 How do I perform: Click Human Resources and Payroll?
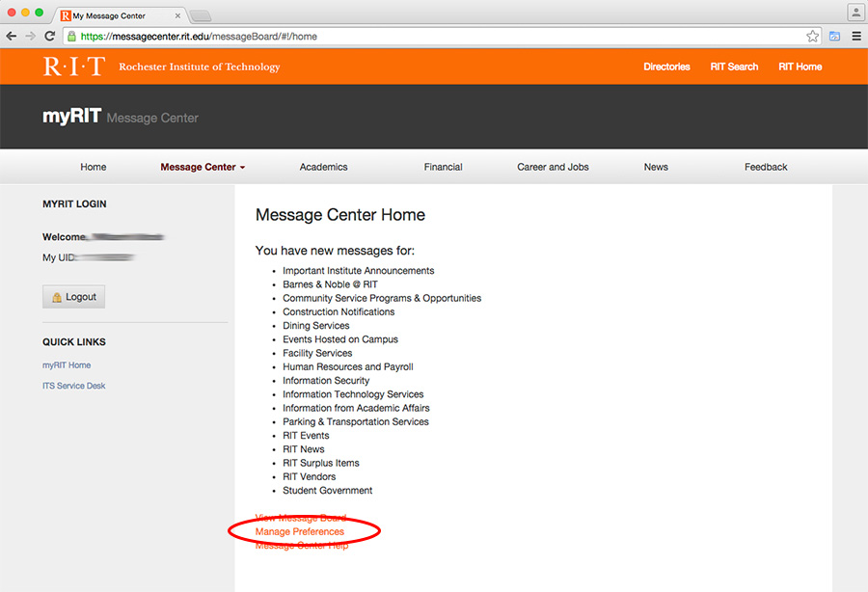point(347,366)
